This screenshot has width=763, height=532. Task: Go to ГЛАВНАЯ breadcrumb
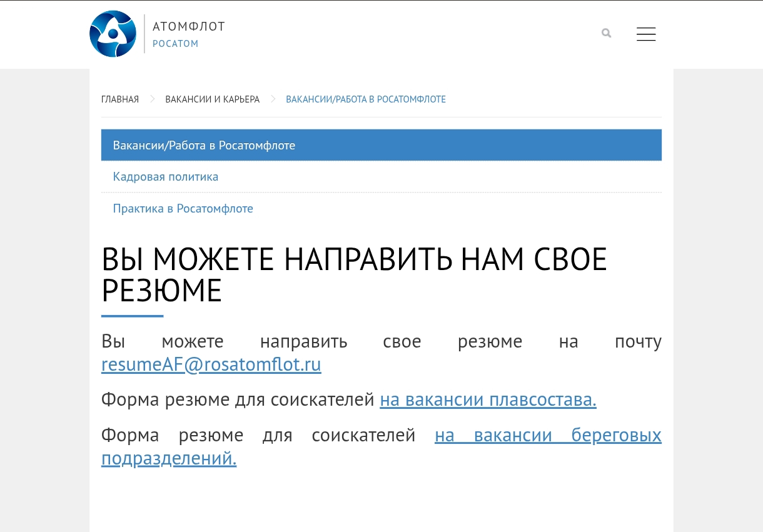(120, 99)
